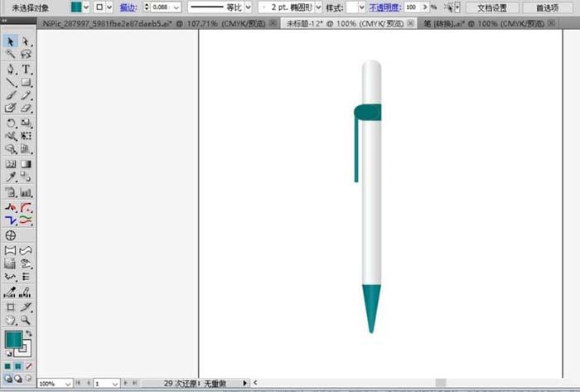Close the 未标题-12 document tab
580x392 pixels.
[410, 23]
